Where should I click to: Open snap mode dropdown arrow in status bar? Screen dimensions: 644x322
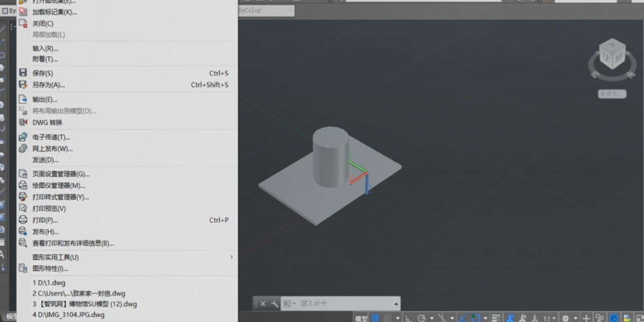(x=398, y=319)
